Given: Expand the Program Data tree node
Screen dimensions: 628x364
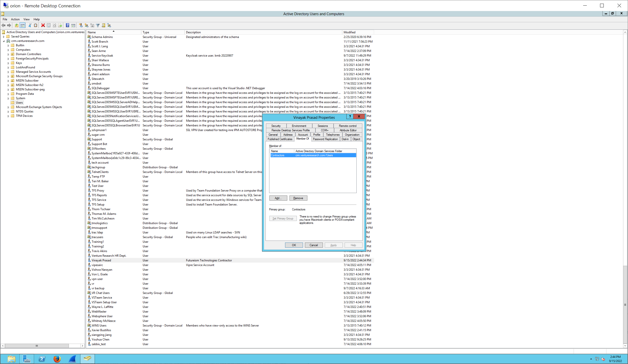Looking at the screenshot, I should click(8, 94).
